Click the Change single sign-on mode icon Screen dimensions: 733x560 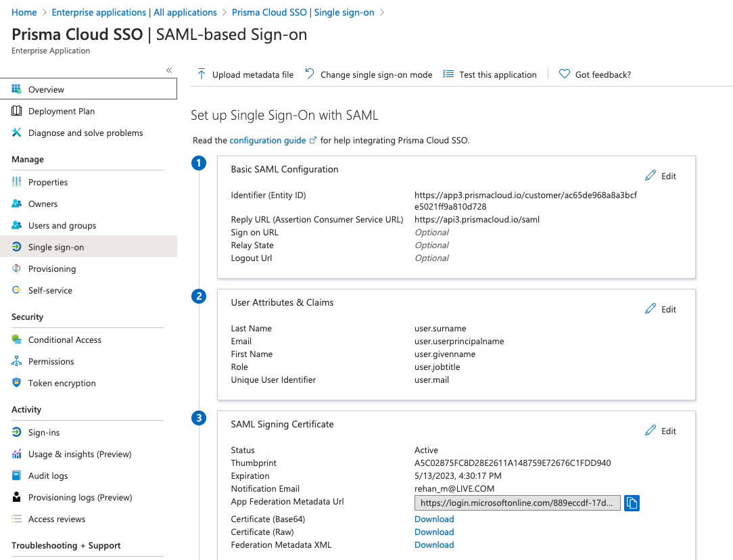point(310,74)
